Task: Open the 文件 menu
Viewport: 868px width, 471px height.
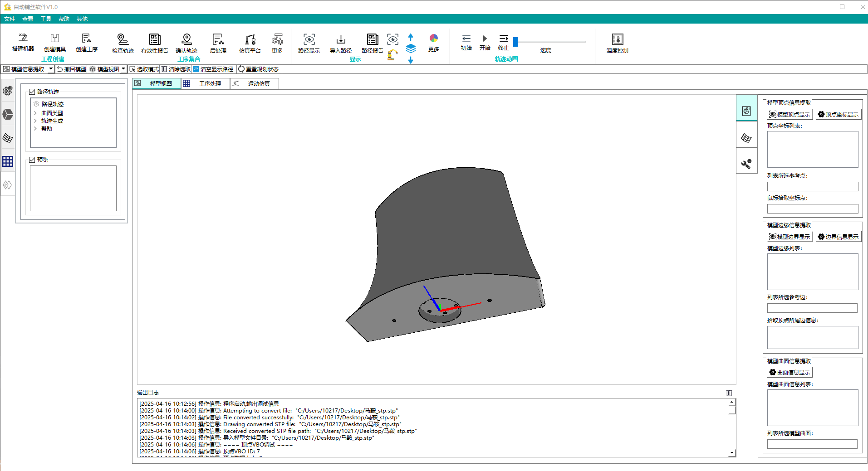Action: click(x=10, y=19)
